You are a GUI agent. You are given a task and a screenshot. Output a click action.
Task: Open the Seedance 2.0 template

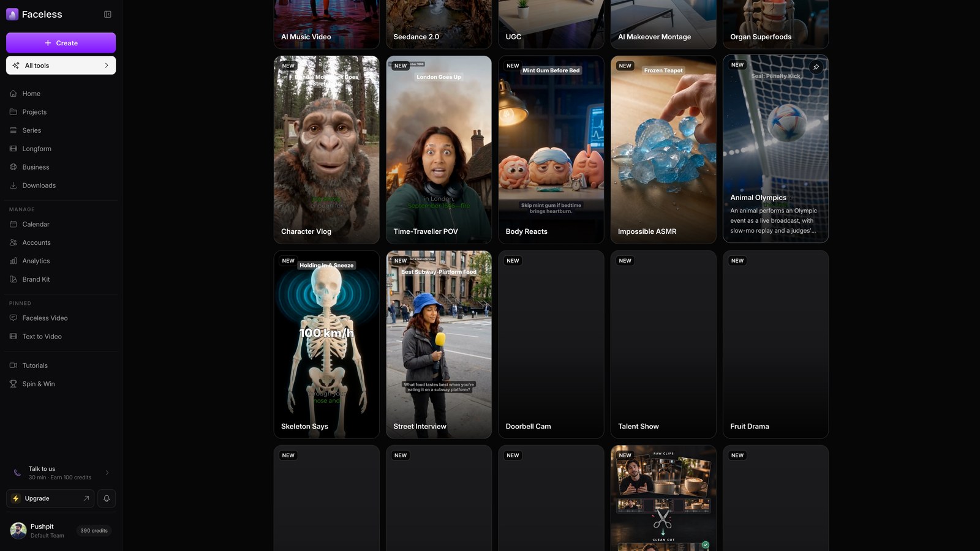439,24
